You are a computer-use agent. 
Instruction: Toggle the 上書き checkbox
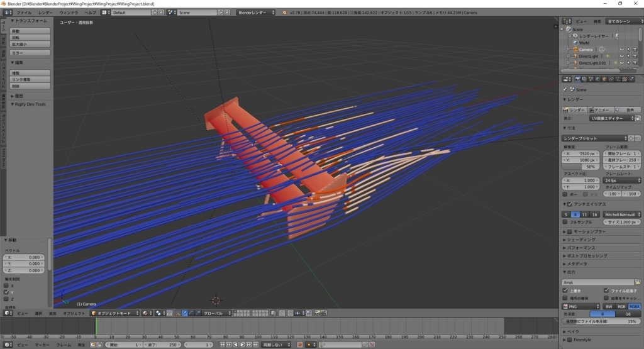[565, 291]
